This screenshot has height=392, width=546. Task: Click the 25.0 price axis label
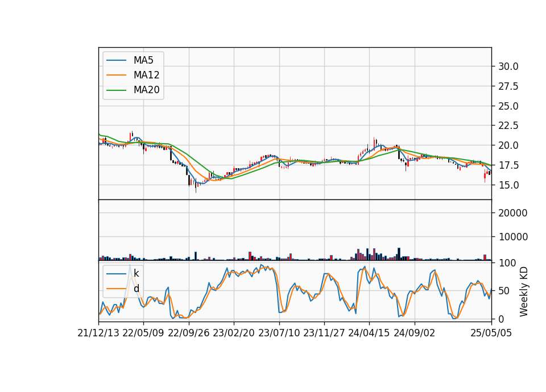point(508,106)
